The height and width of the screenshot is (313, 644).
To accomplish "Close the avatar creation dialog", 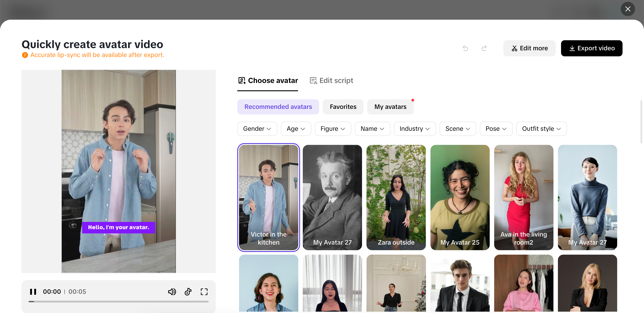I will click(628, 9).
